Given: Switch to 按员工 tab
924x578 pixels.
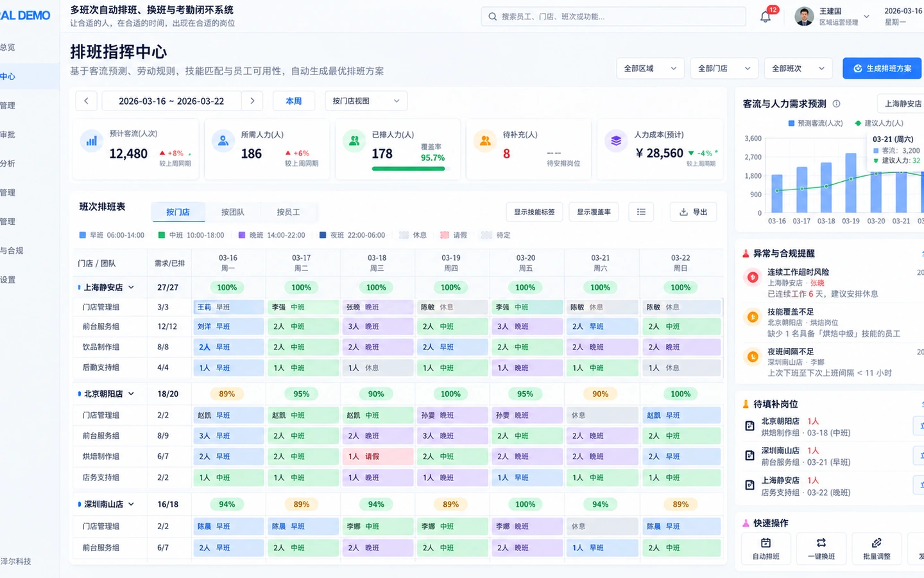Looking at the screenshot, I should 288,212.
